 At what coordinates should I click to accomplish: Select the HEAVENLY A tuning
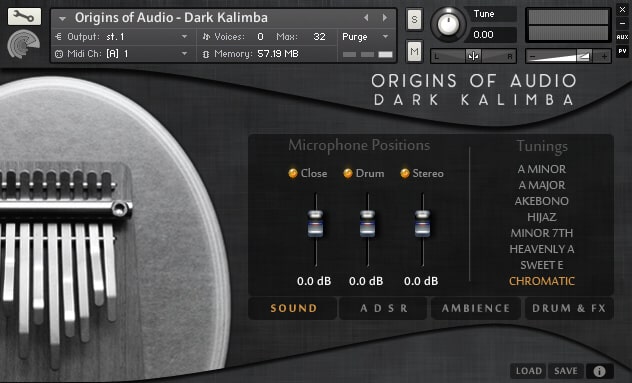542,249
